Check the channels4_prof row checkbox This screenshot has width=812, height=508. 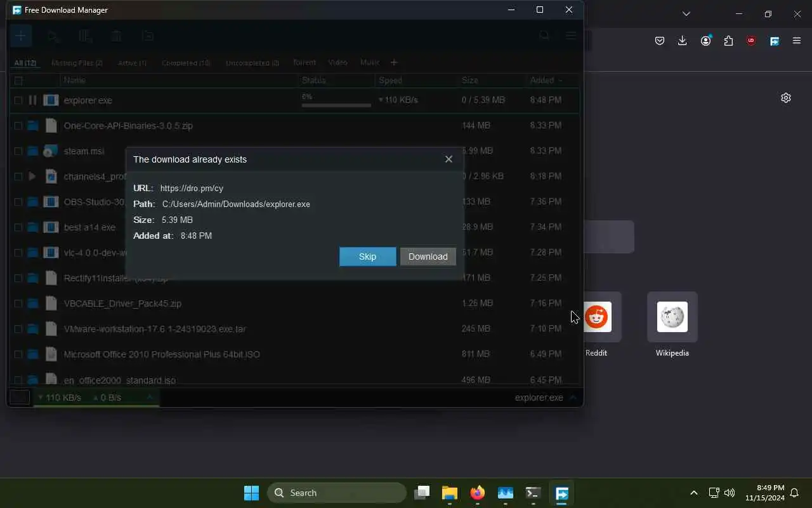click(18, 177)
